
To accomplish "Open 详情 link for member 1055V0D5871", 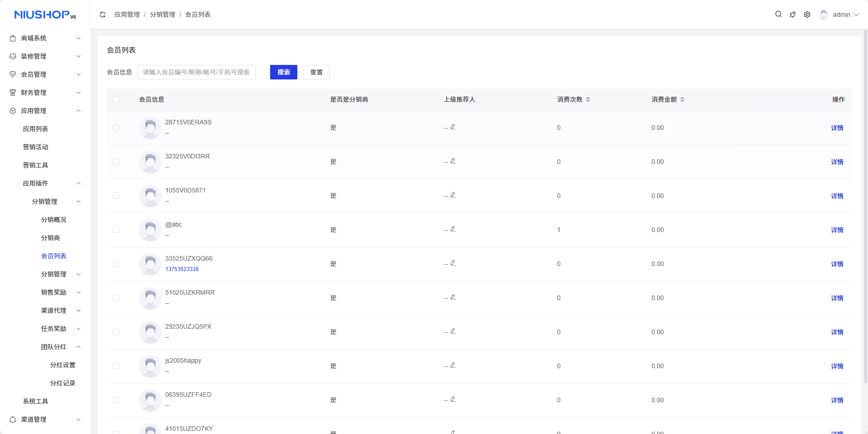I will pyautogui.click(x=837, y=196).
